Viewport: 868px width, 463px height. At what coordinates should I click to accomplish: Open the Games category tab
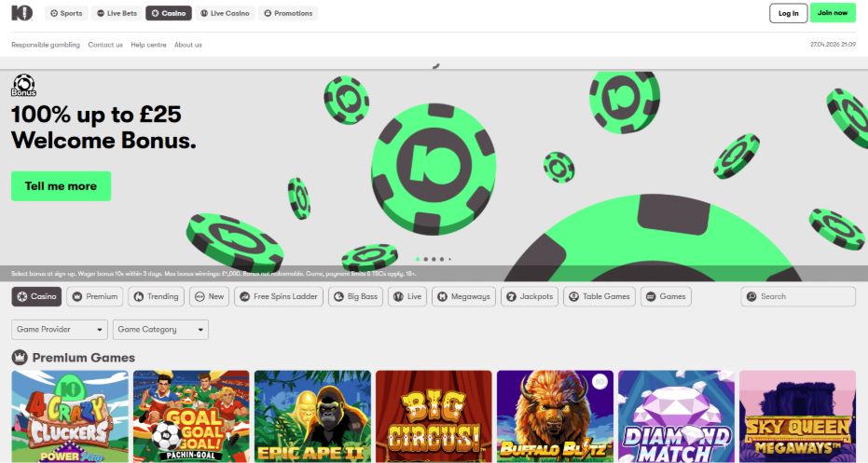point(666,296)
